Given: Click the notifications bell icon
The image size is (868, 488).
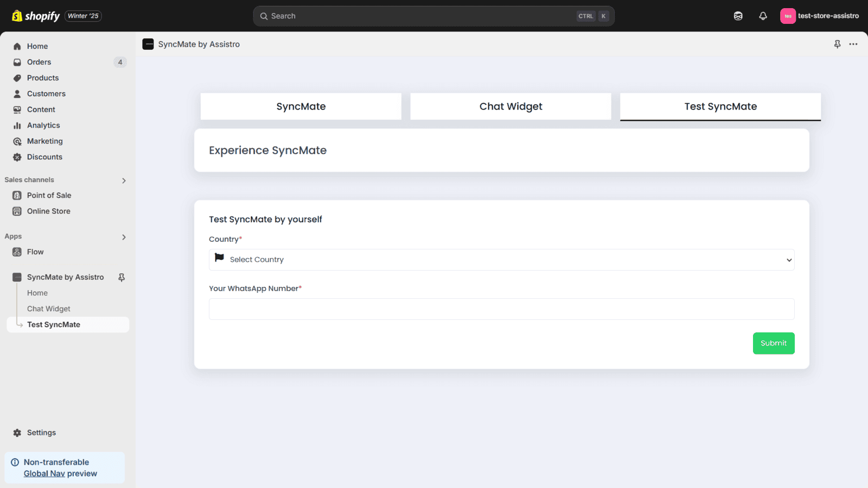Looking at the screenshot, I should [763, 16].
